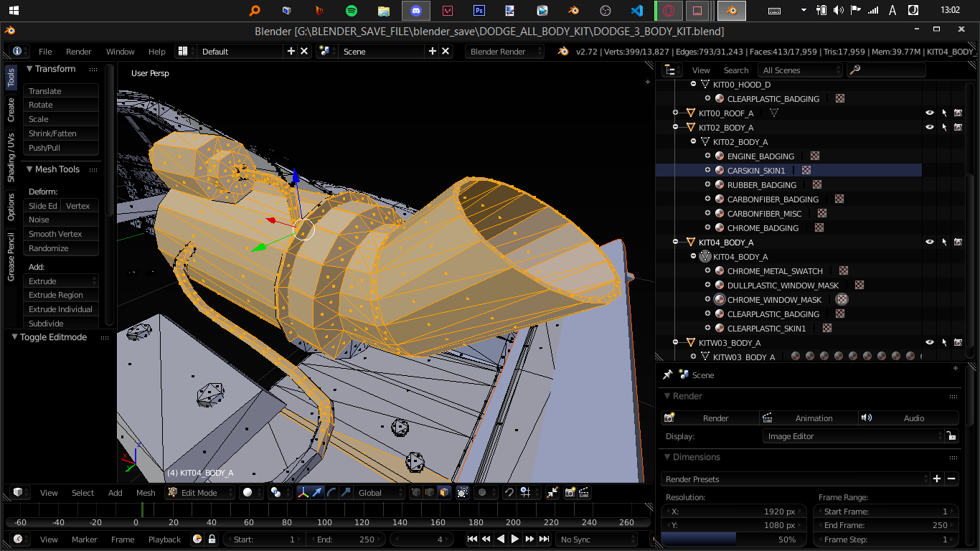Switch to edge select mode

[430, 492]
